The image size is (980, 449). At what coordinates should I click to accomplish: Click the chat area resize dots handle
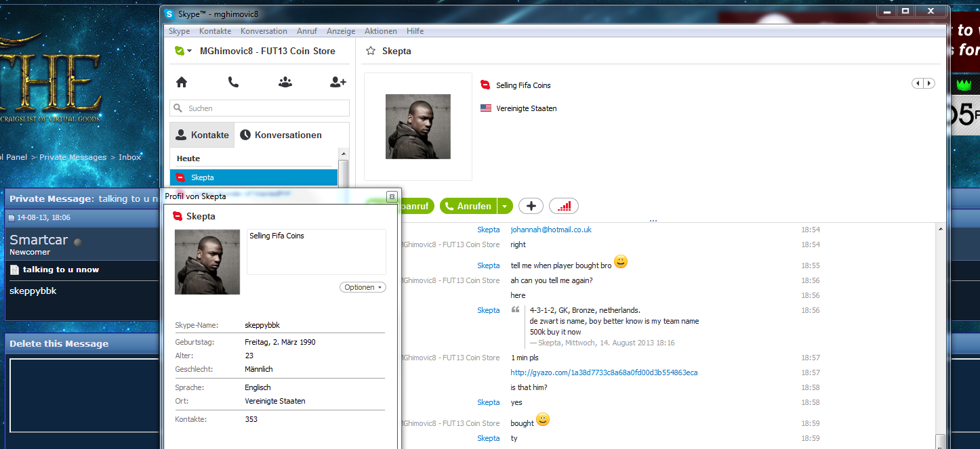(x=653, y=221)
